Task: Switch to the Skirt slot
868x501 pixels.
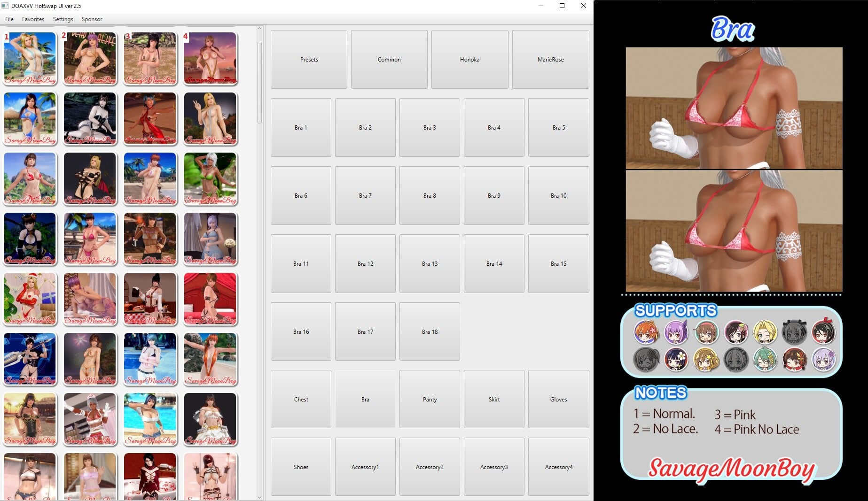Action: click(x=494, y=399)
